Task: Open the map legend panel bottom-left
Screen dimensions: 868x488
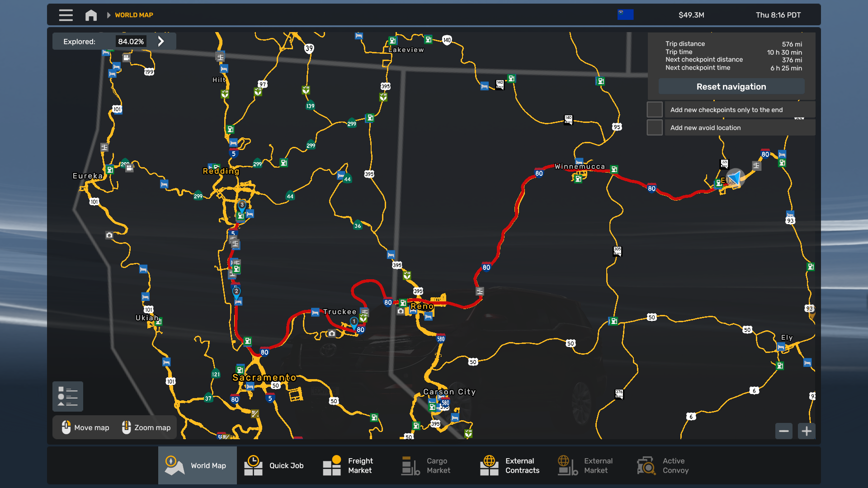Action: [x=67, y=396]
